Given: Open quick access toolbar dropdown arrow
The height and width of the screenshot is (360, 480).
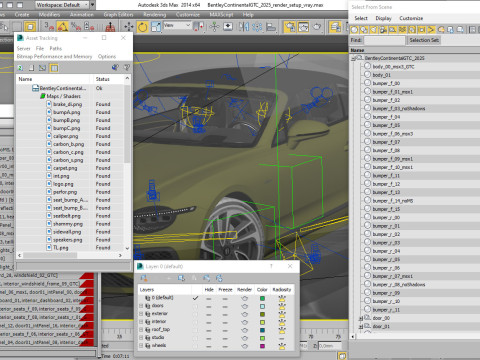Looking at the screenshot, I should coord(93,5).
